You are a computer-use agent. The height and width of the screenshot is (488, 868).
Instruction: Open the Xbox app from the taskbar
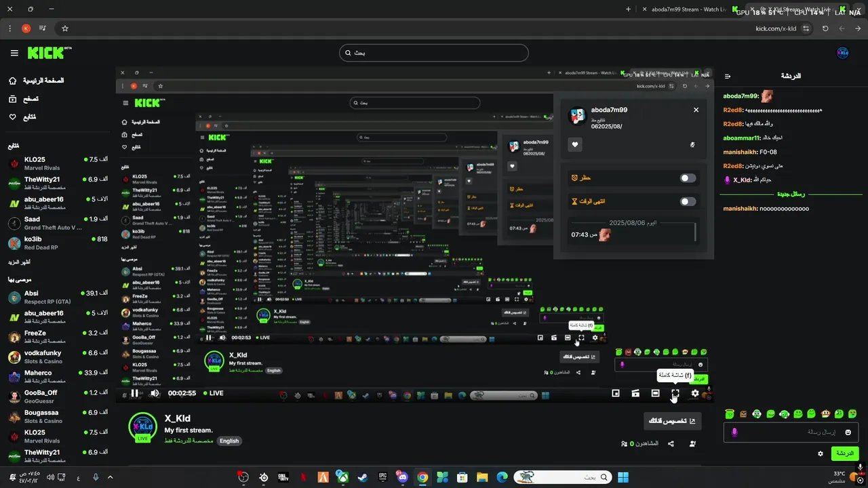pyautogui.click(x=343, y=477)
